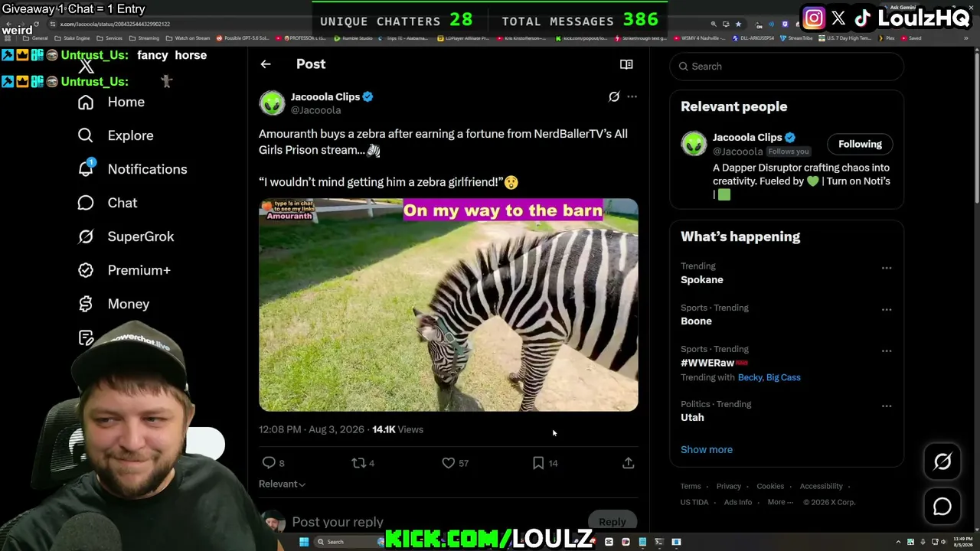Screen dimensions: 980x551
Task: Open the floating Grok button
Action: [942, 461]
